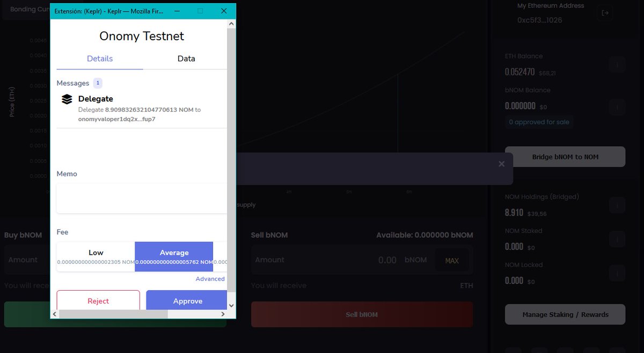Click the '0 approved for sale' label
The width and height of the screenshot is (644, 353).
[539, 122]
